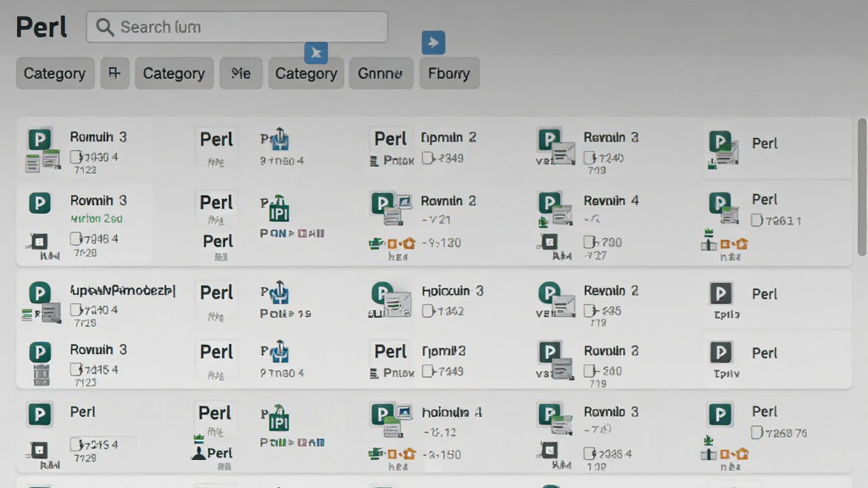Tick the checkbox beside 7449
Image resolution: width=868 pixels, height=488 pixels.
(x=427, y=371)
